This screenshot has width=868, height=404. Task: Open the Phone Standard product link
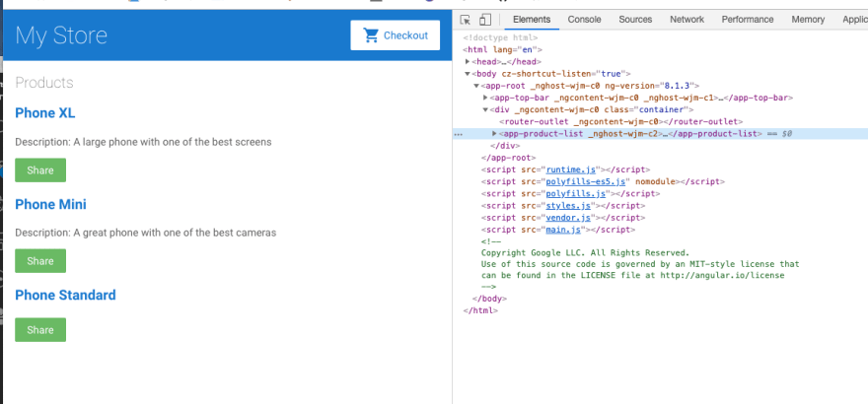click(x=65, y=296)
